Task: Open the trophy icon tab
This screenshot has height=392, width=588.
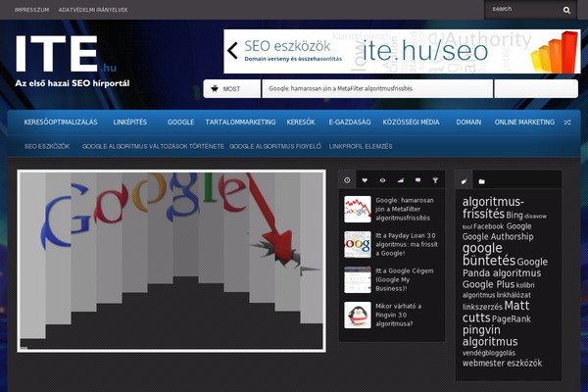Action: 435,180
